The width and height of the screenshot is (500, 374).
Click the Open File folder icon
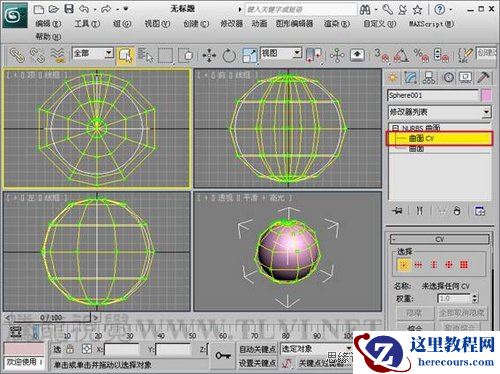pyautogui.click(x=54, y=9)
